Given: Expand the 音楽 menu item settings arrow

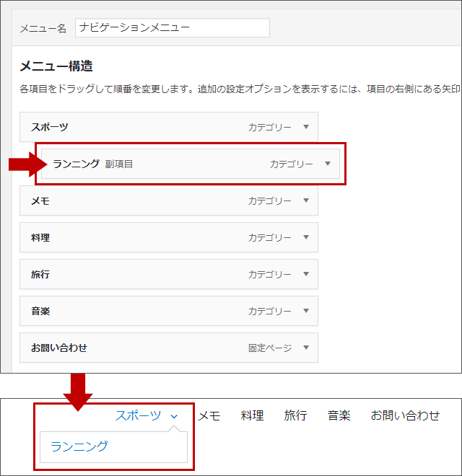Looking at the screenshot, I should pyautogui.click(x=305, y=312).
